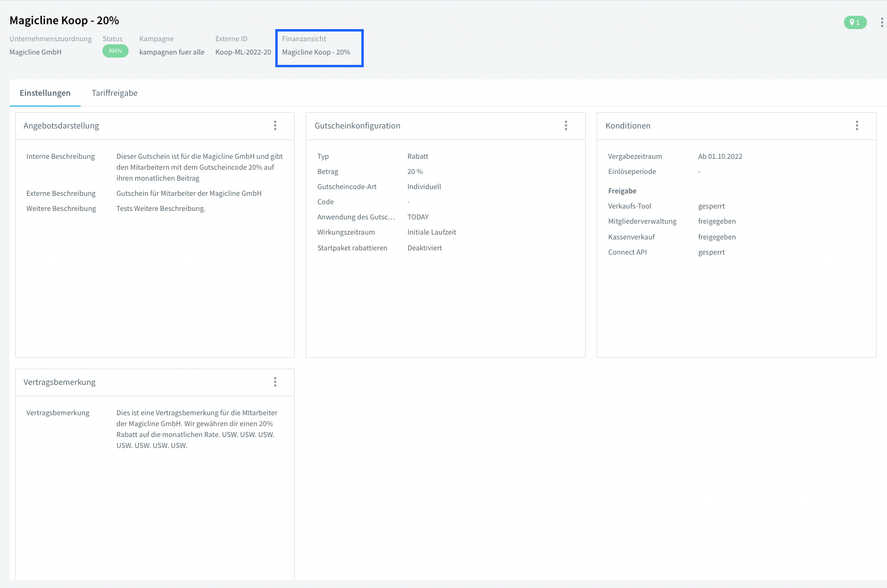Viewport: 887px width, 588px height.
Task: Click the Interne Beschreibung label
Action: pyautogui.click(x=61, y=156)
